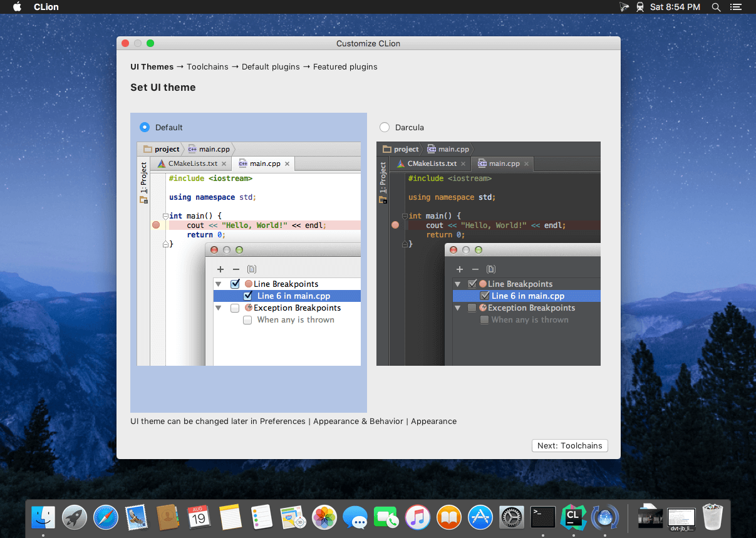Open App Store from the Dock
Image resolution: width=756 pixels, height=538 pixels.
point(480,517)
